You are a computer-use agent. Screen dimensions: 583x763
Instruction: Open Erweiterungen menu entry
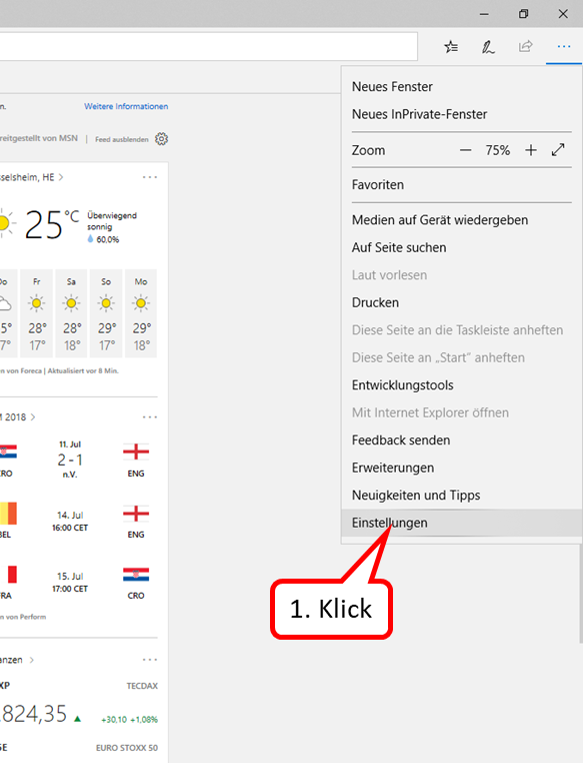click(x=461, y=468)
